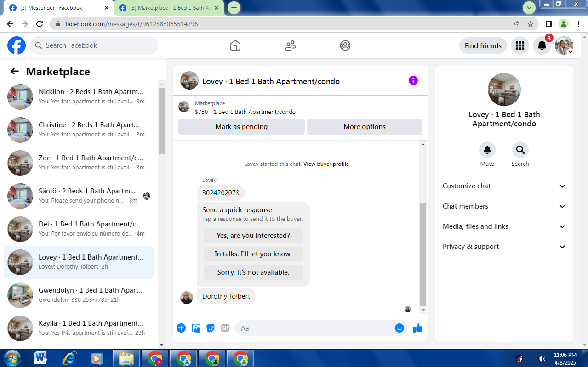Open the View buyer profile link
Image resolution: width=588 pixels, height=367 pixels.
[326, 164]
